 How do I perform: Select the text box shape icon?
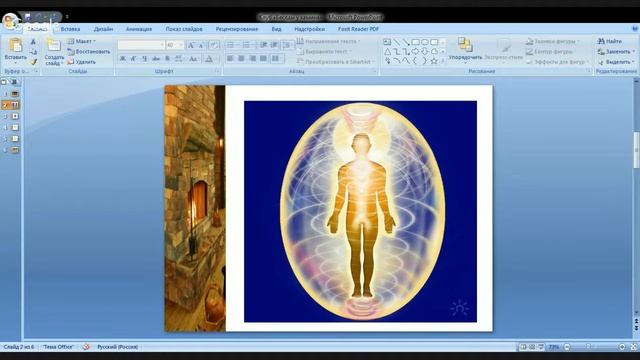pos(387,42)
